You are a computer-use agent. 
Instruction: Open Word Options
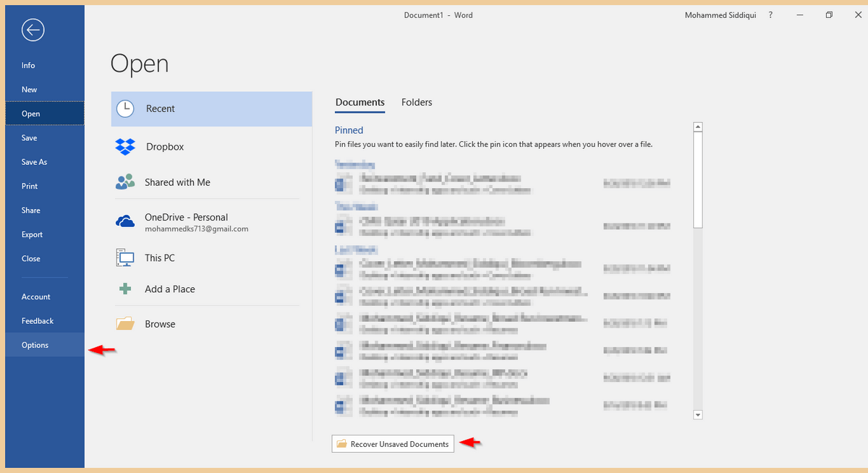point(43,345)
